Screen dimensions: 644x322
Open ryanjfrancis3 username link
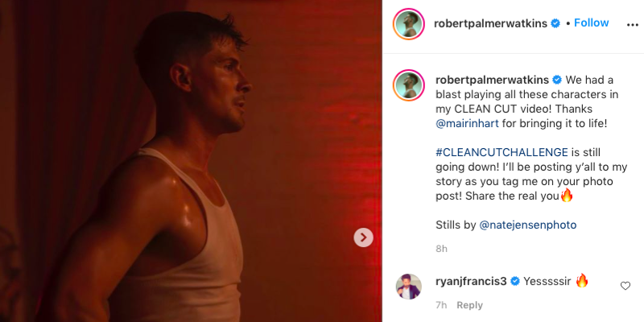tap(469, 282)
